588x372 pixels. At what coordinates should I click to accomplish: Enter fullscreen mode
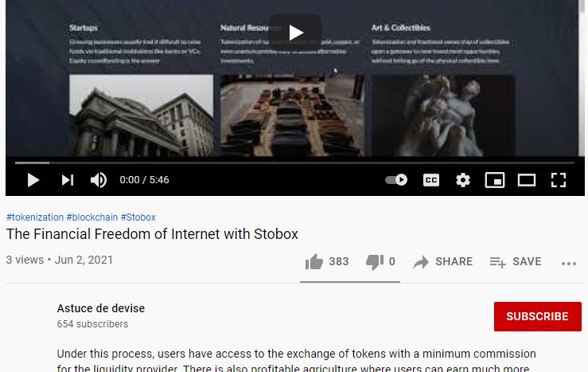click(559, 180)
